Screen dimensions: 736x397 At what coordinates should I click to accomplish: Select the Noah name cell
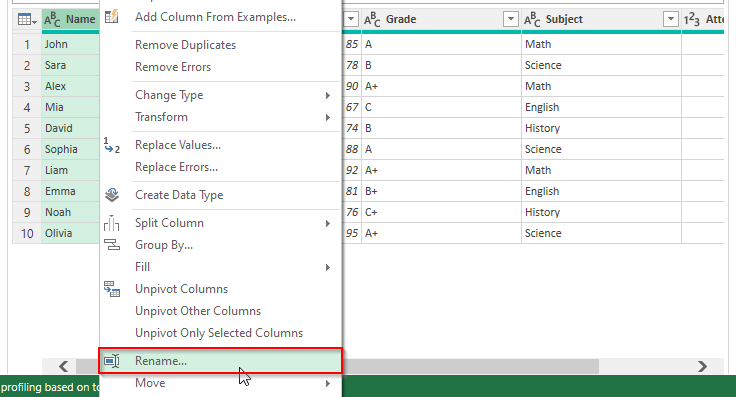tap(70, 212)
